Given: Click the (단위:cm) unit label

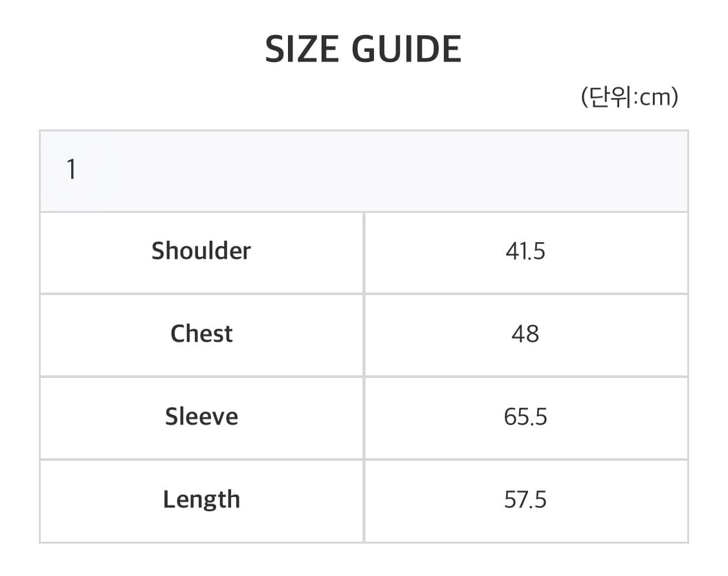Looking at the screenshot, I should click(629, 97).
